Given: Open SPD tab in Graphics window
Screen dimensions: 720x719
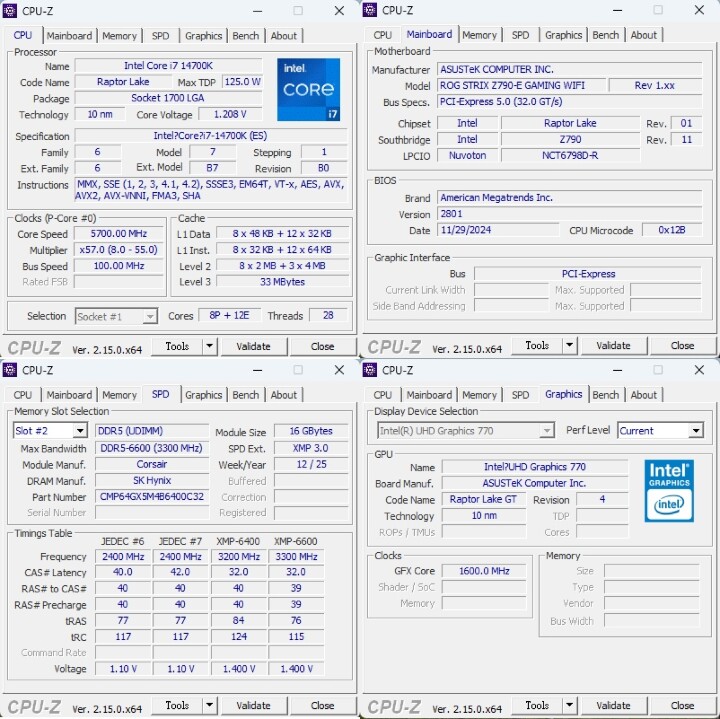Looking at the screenshot, I should [x=520, y=395].
